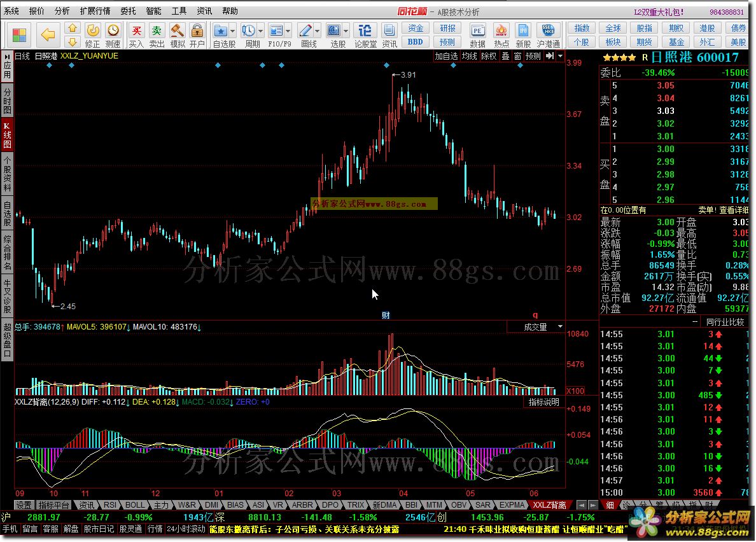Screen dimensions: 756x542
Task: Click the 港股 market button
Action: [707, 29]
